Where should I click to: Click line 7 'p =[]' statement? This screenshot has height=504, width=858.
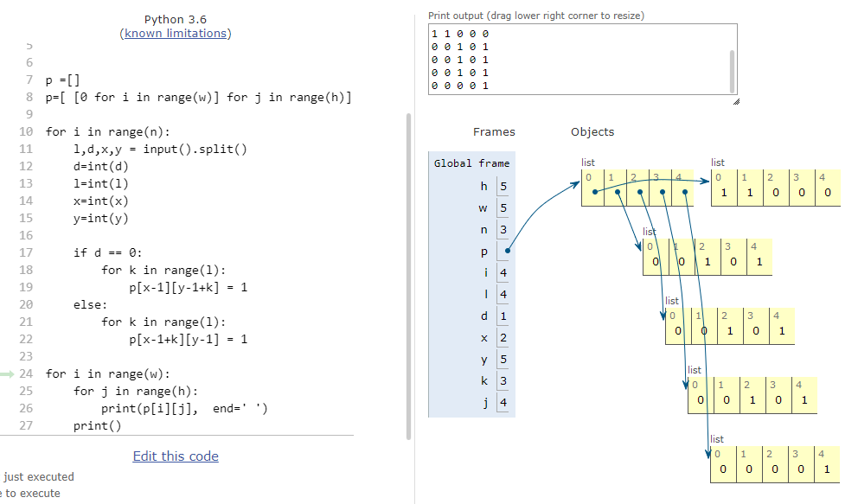coord(63,80)
